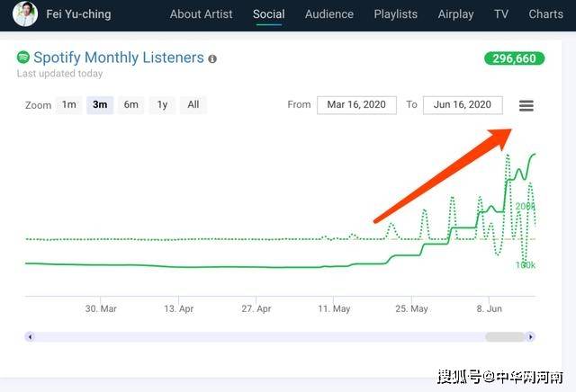Screen dimensions: 576x392
Task: Set zoom range to 1y
Action: 162,105
